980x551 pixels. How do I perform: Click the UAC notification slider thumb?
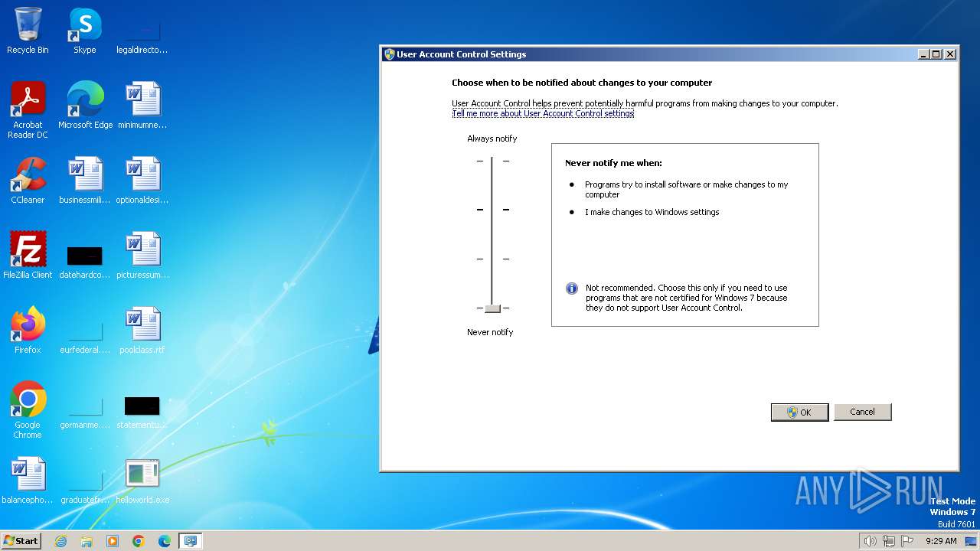(492, 308)
